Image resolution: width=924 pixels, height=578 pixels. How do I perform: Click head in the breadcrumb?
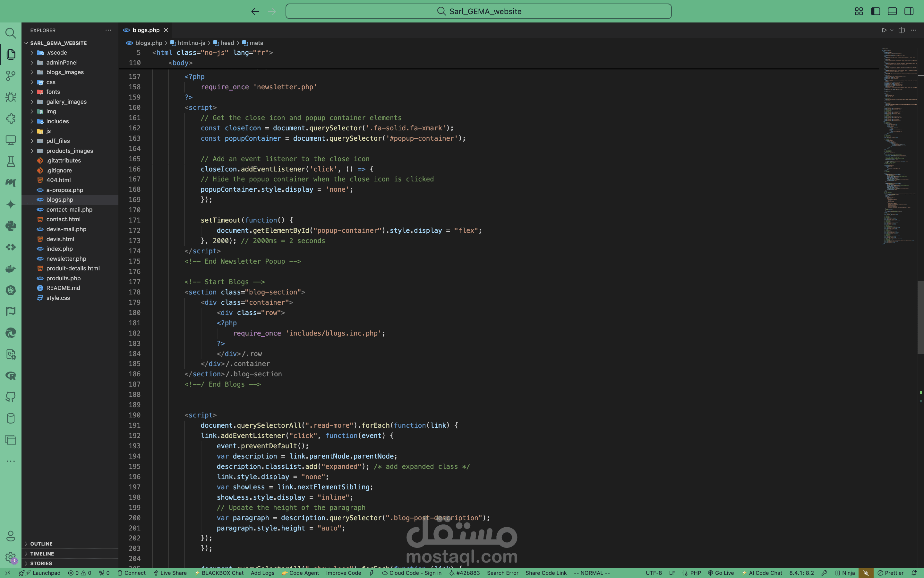224,43
